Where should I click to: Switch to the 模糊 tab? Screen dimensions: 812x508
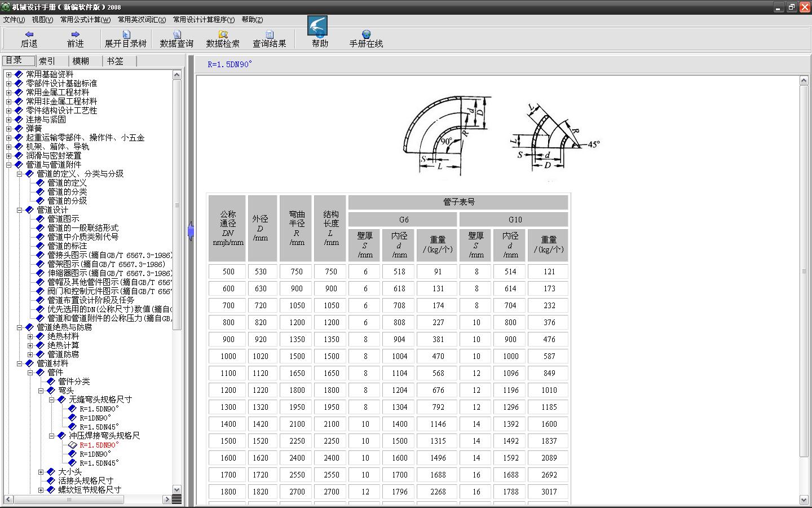pos(85,61)
